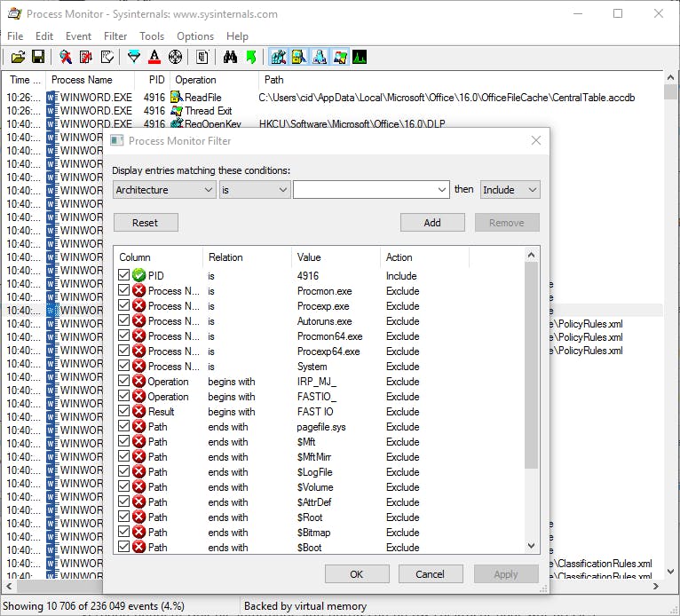Close the Process Monitor Filter dialog
Screen dimensions: 680x616
click(x=536, y=140)
